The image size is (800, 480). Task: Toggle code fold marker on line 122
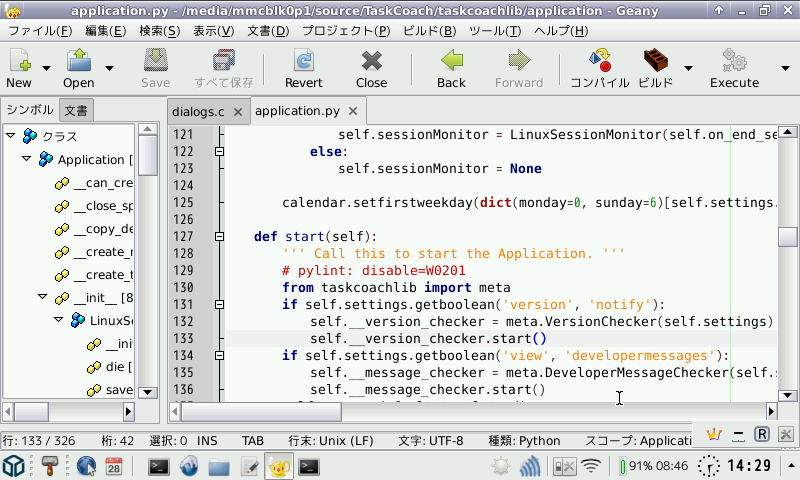click(219, 151)
